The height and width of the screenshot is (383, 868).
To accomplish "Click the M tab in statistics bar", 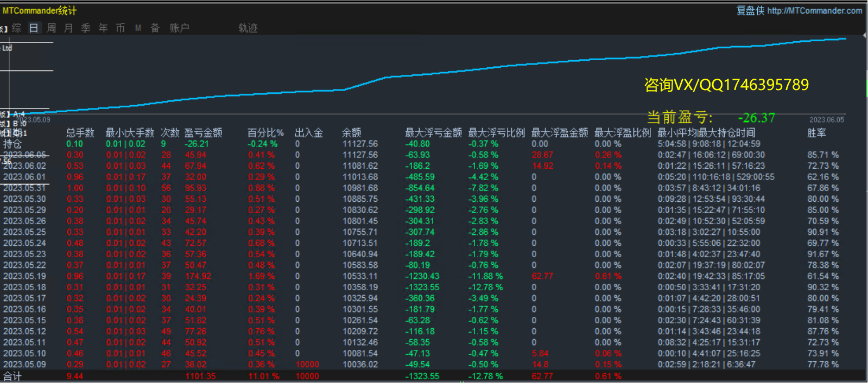I will click(138, 28).
